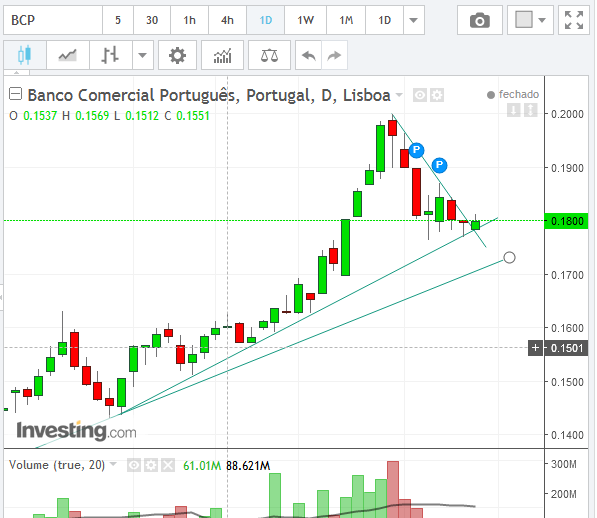Click the fechado market status indicator
Viewport: 597px width, 518px height.
click(x=513, y=94)
